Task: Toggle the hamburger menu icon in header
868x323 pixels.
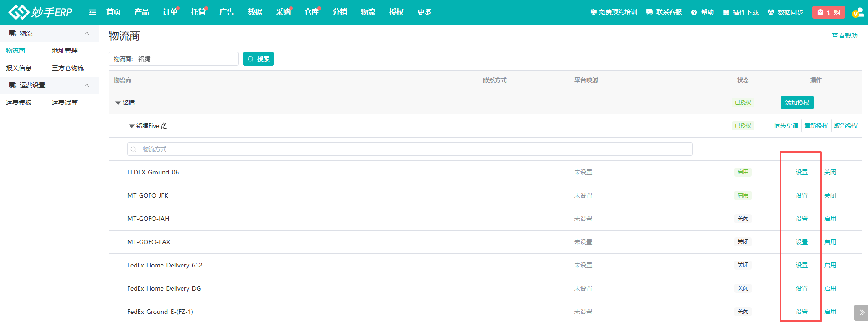Action: coord(93,12)
